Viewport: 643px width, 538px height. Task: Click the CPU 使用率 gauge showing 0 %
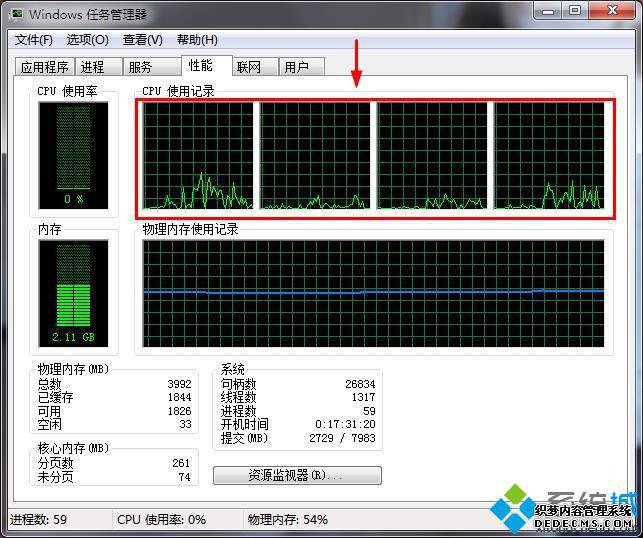tap(73, 155)
